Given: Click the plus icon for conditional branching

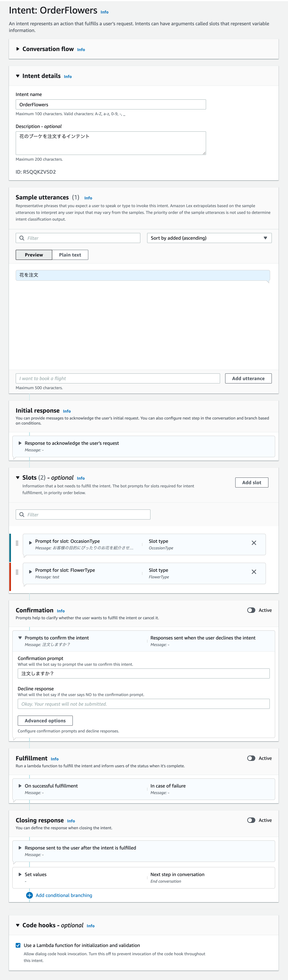Looking at the screenshot, I should (x=29, y=895).
